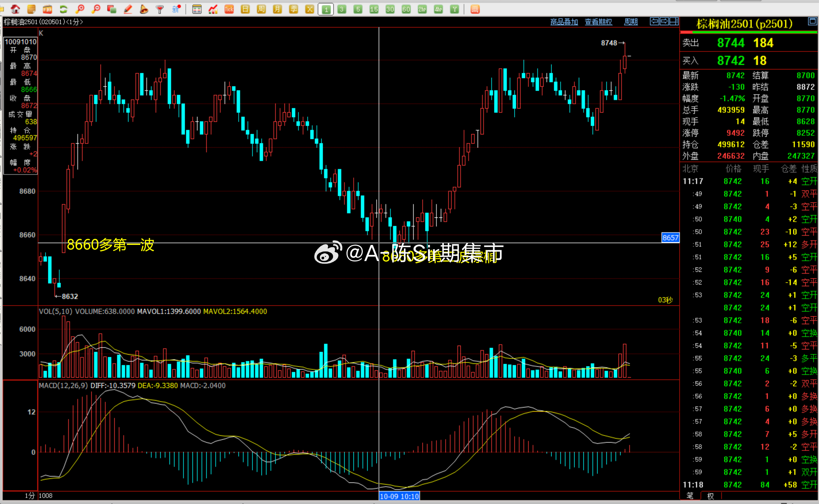This screenshot has width=819, height=504.
Task: Open the red funnel filter icon
Action: 160,9
